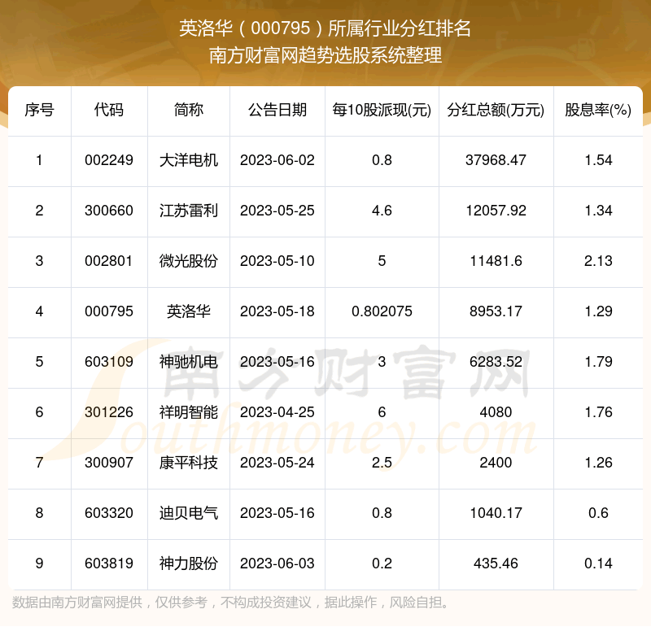The width and height of the screenshot is (651, 644).
Task: Click per-10-share payout 4.6
Action: [x=382, y=211]
